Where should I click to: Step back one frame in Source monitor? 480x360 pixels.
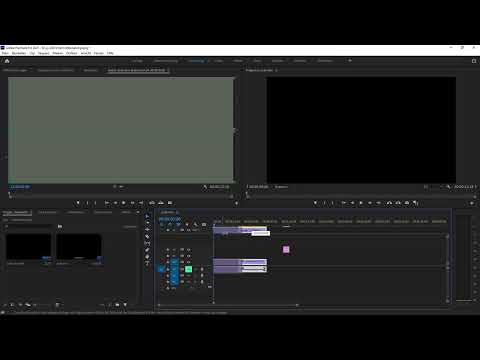click(x=115, y=203)
